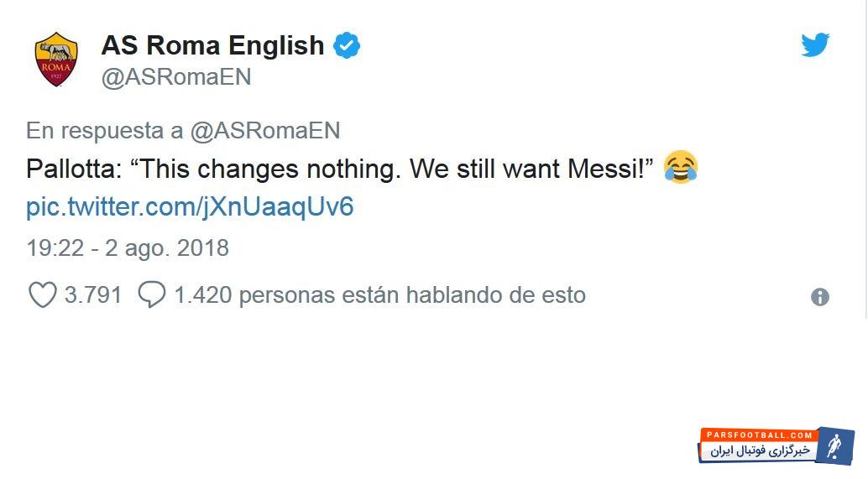Click the 3.791 likes count

[x=93, y=295]
